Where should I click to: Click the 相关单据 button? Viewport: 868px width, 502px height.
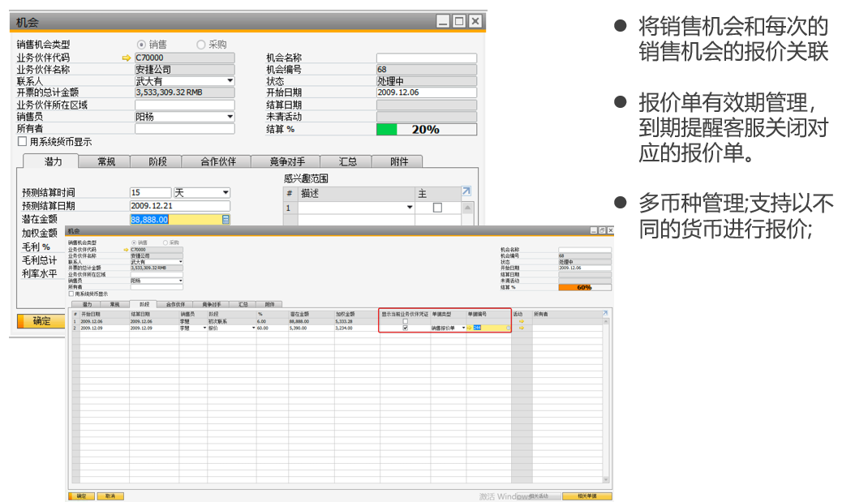[587, 496]
